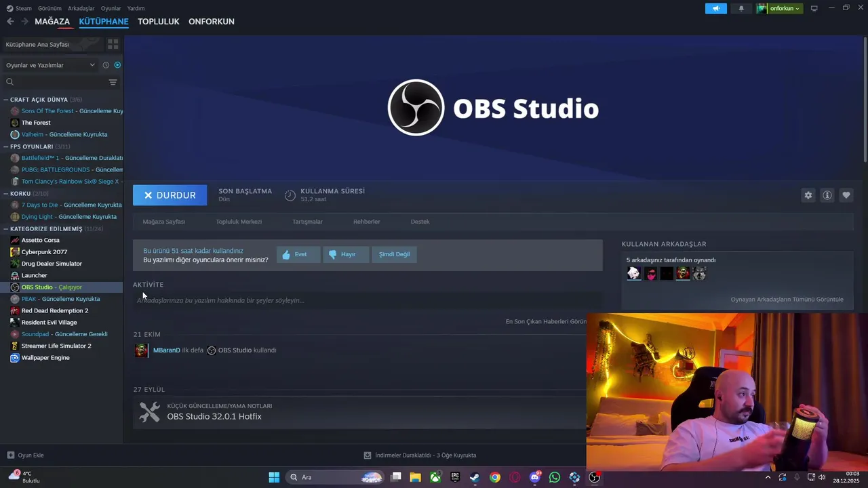Open the advanced filter settings icon
868x488 pixels.
113,82
